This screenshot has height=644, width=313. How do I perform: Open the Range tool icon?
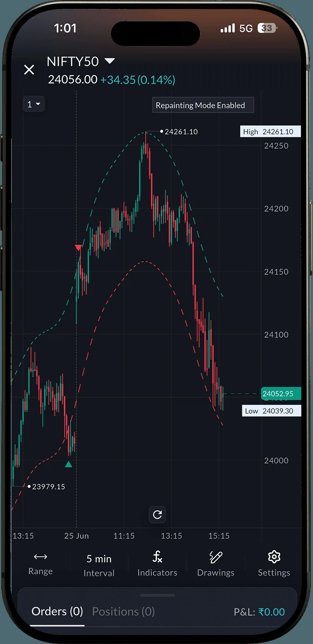point(40,558)
